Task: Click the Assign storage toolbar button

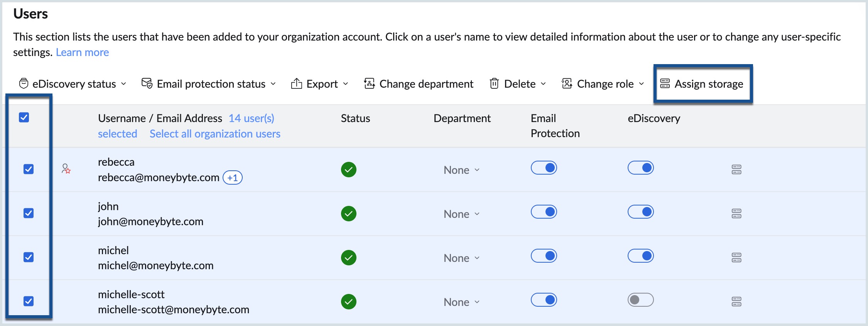Action: click(702, 84)
